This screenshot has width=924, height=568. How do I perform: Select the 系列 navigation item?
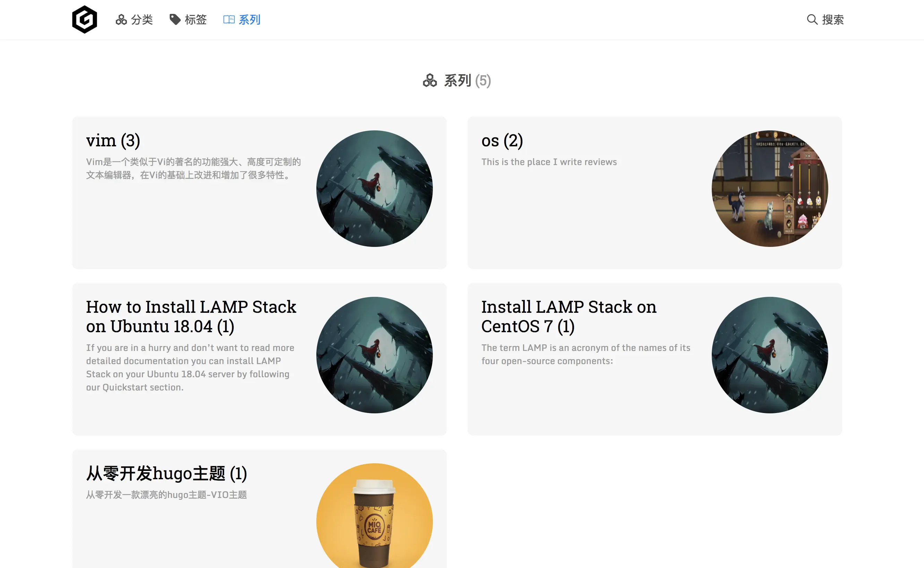[249, 19]
